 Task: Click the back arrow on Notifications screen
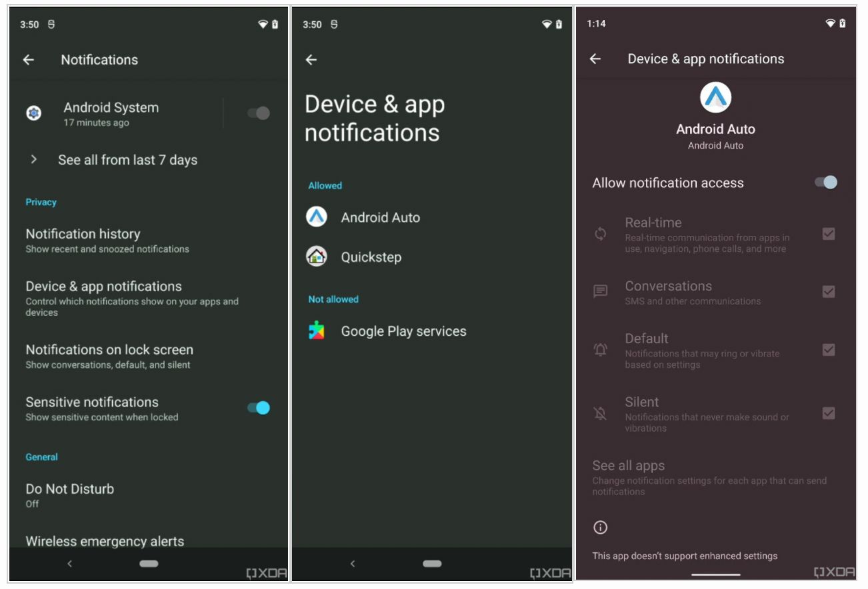pyautogui.click(x=30, y=59)
